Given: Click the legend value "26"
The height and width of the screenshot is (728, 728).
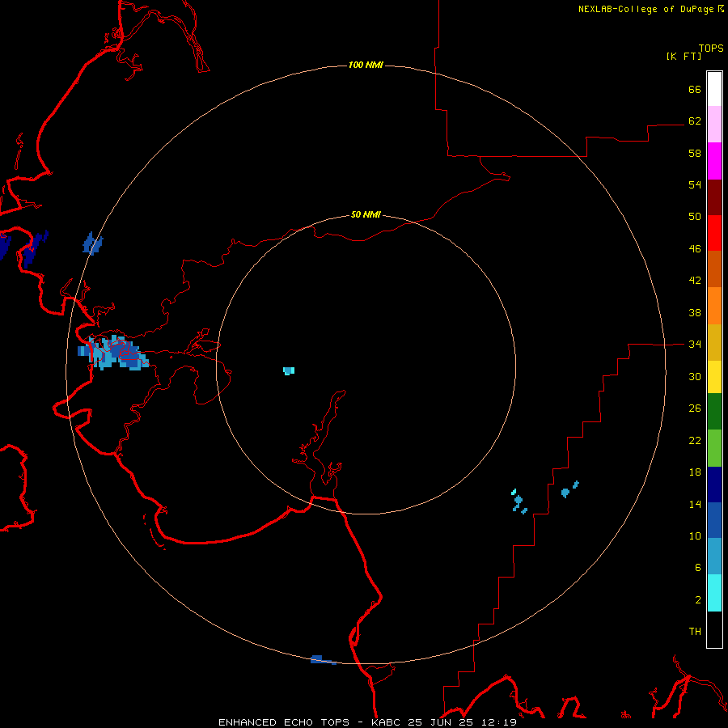Looking at the screenshot, I should click(695, 408).
